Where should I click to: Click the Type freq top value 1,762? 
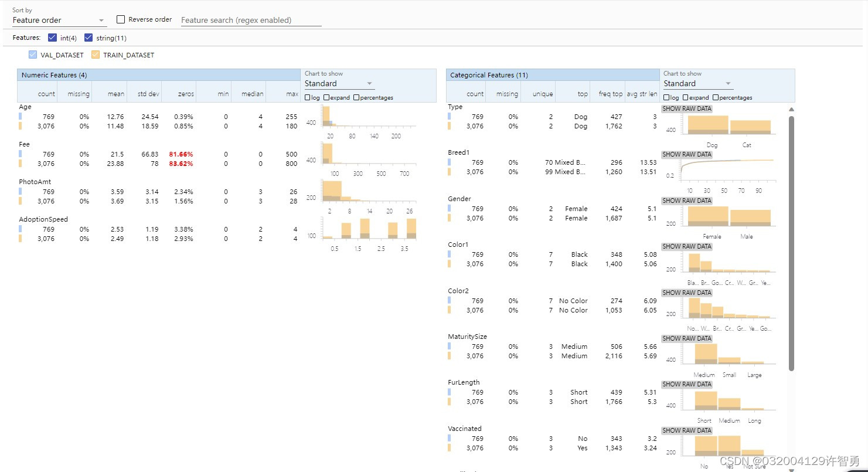[x=614, y=126]
